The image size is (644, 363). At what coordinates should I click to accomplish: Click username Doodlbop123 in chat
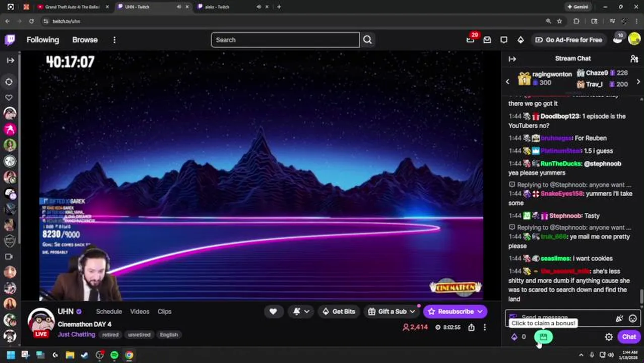(560, 116)
